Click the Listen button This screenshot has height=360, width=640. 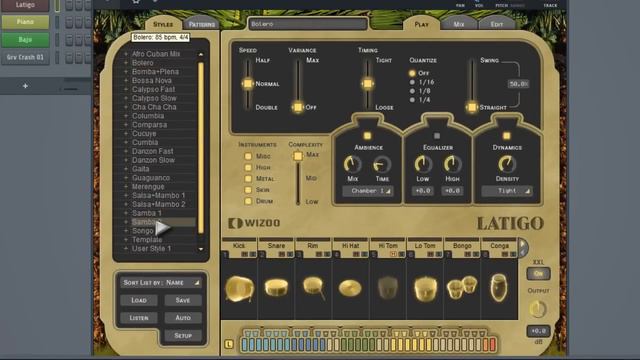pos(139,318)
